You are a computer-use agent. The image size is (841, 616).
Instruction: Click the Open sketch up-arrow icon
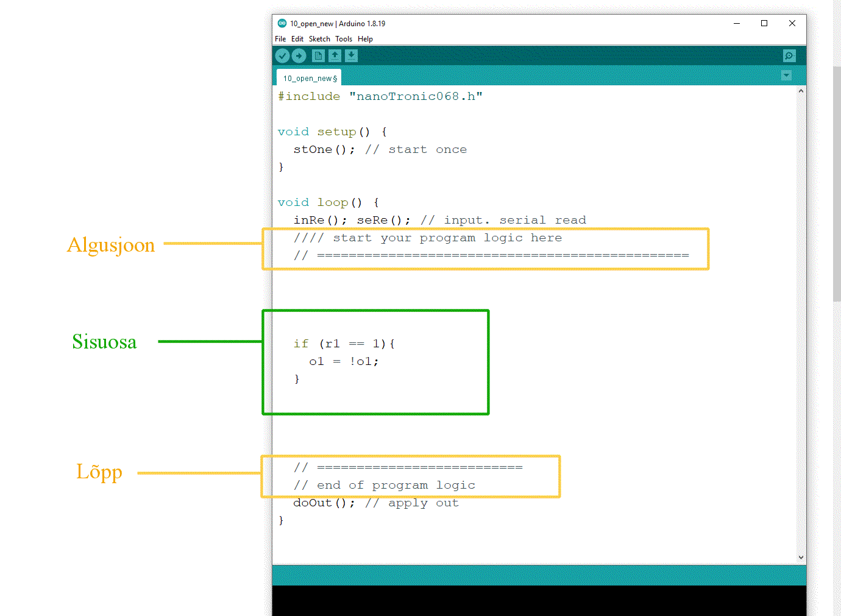[x=335, y=56]
